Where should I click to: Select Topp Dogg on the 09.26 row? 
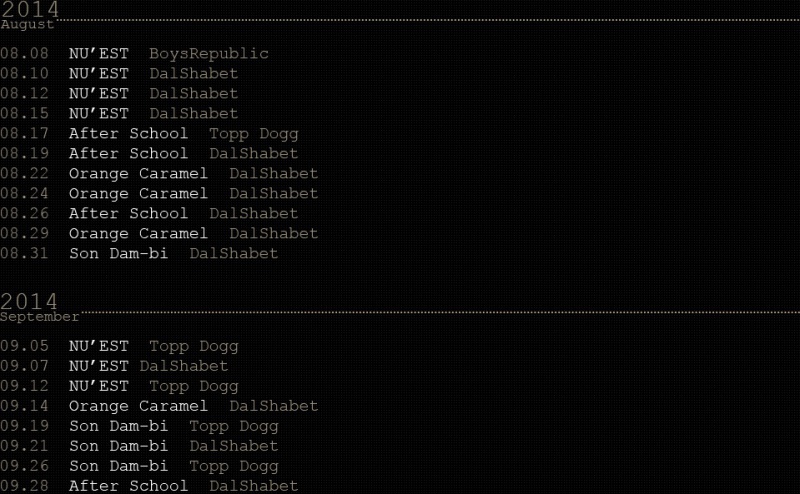click(x=233, y=467)
